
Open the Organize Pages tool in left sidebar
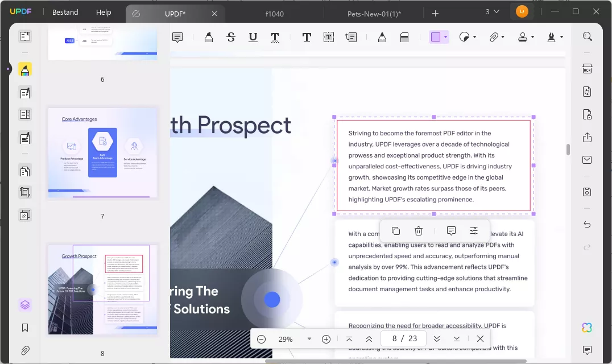click(x=25, y=171)
